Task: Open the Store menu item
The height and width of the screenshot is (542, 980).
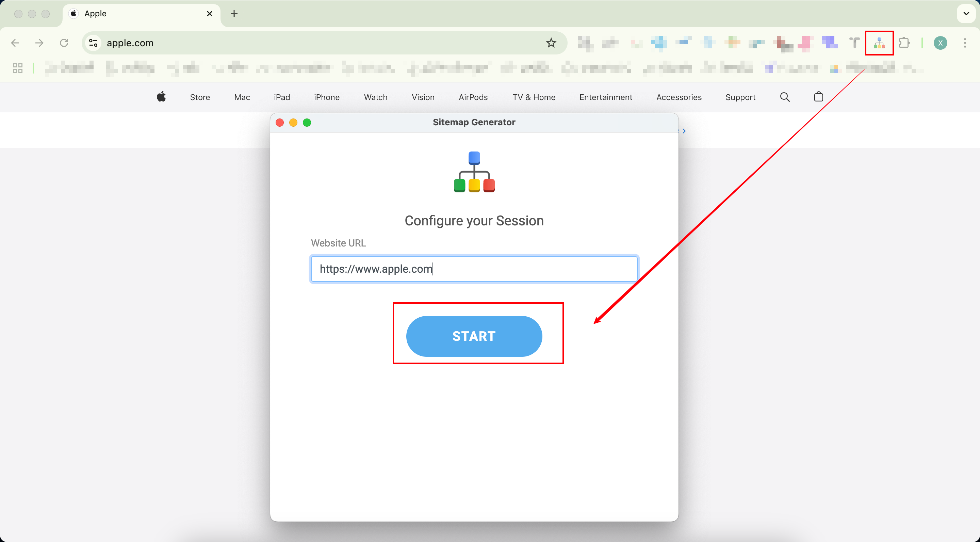Action: 200,97
